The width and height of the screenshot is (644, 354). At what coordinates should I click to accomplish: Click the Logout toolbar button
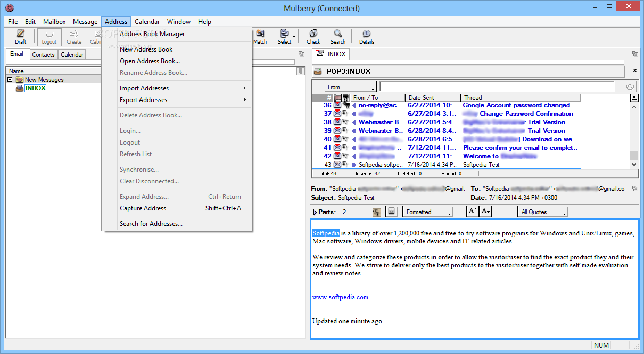coord(49,37)
